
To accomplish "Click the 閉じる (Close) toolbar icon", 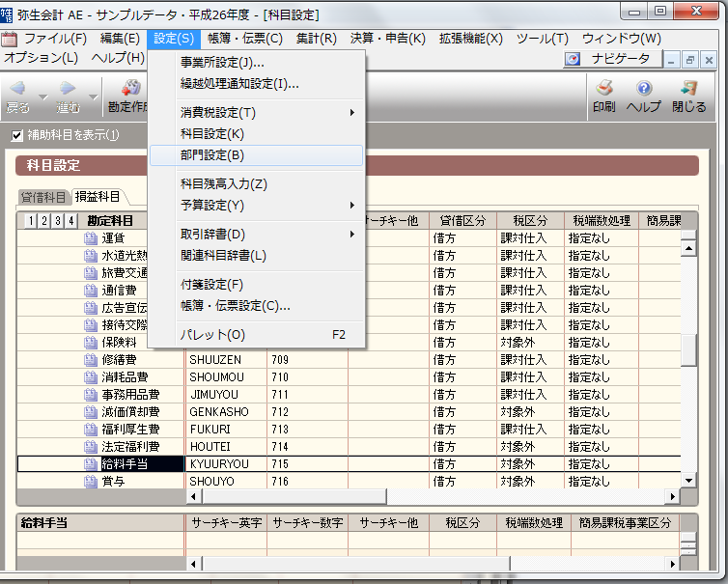I will click(x=688, y=89).
